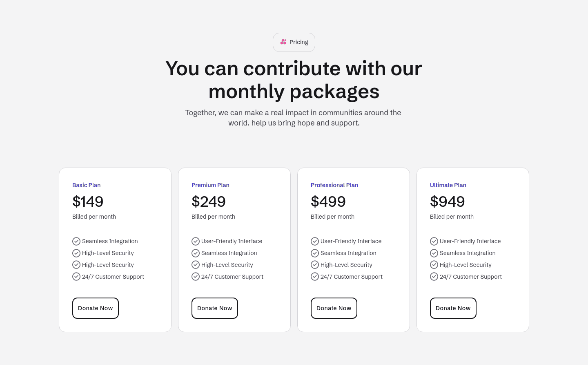The width and height of the screenshot is (588, 365).
Task: Click the Pricing badge label
Action: 298,42
